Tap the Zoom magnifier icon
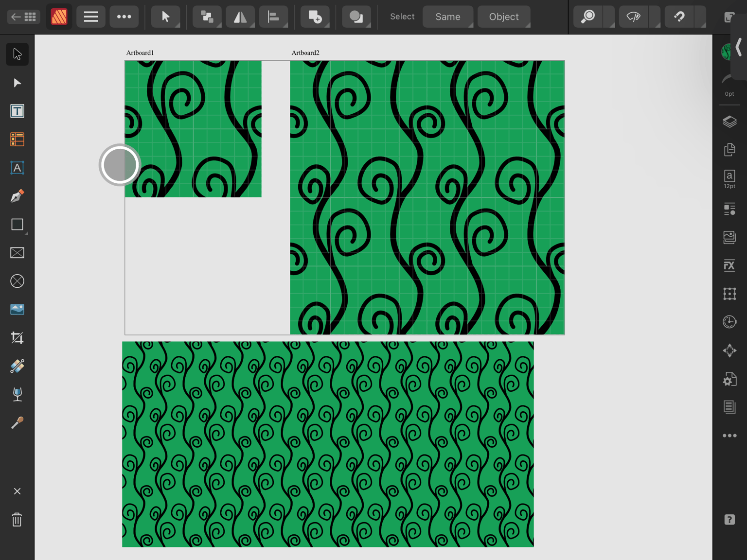 tap(588, 17)
